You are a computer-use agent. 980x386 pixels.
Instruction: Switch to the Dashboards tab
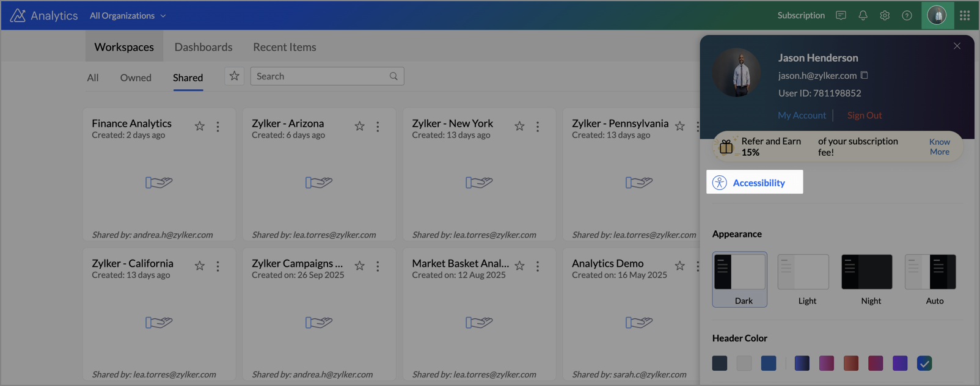(203, 47)
